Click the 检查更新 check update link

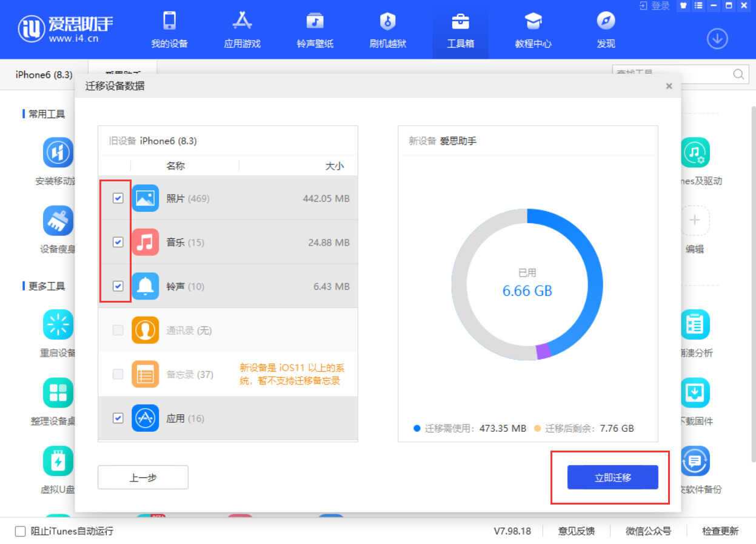coord(720,531)
